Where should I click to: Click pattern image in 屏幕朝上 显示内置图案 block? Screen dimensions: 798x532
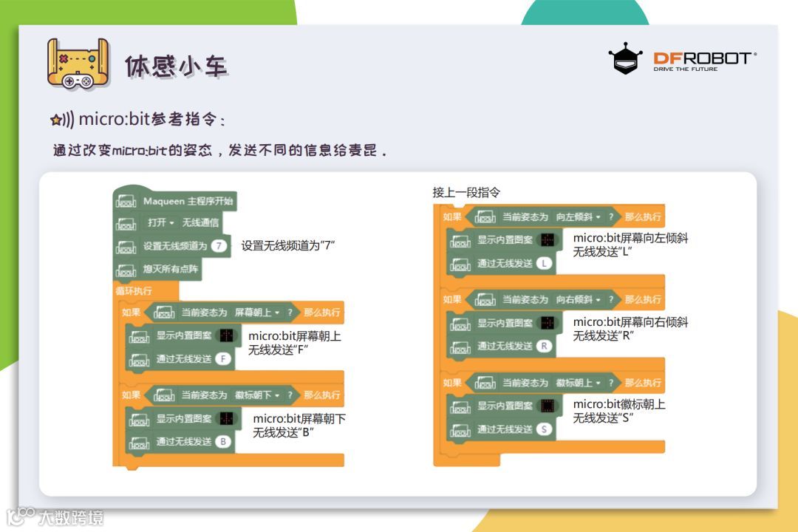tap(227, 335)
